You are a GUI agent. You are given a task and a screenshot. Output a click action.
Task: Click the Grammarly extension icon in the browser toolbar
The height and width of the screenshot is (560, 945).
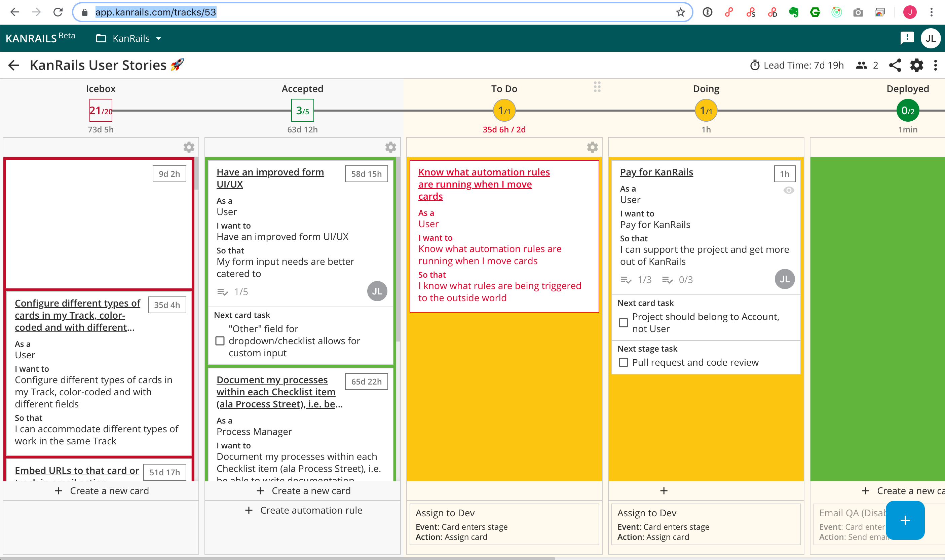click(815, 12)
